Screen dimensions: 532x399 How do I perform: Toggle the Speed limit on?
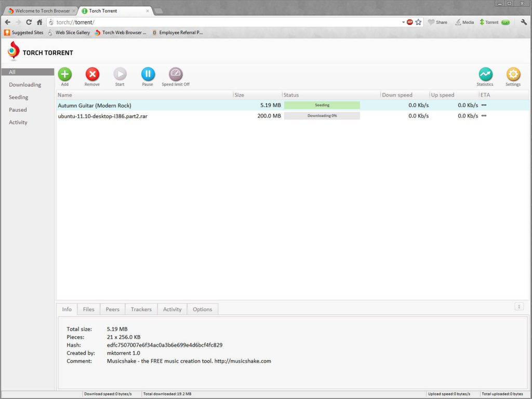click(175, 74)
